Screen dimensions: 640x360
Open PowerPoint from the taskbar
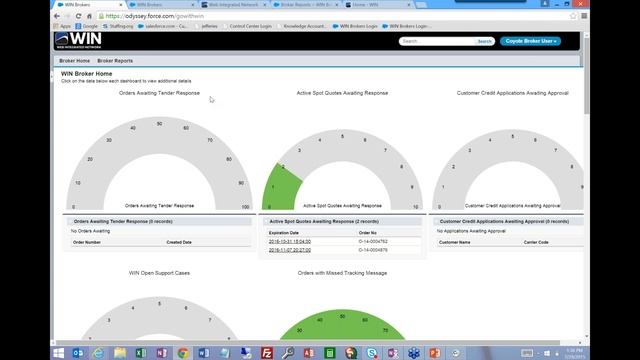(x=435, y=353)
